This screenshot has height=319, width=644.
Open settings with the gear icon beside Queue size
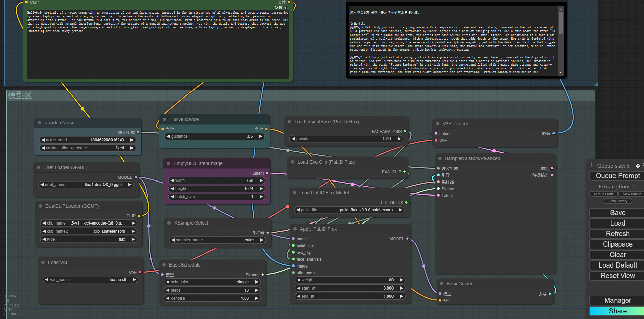pyautogui.click(x=638, y=166)
